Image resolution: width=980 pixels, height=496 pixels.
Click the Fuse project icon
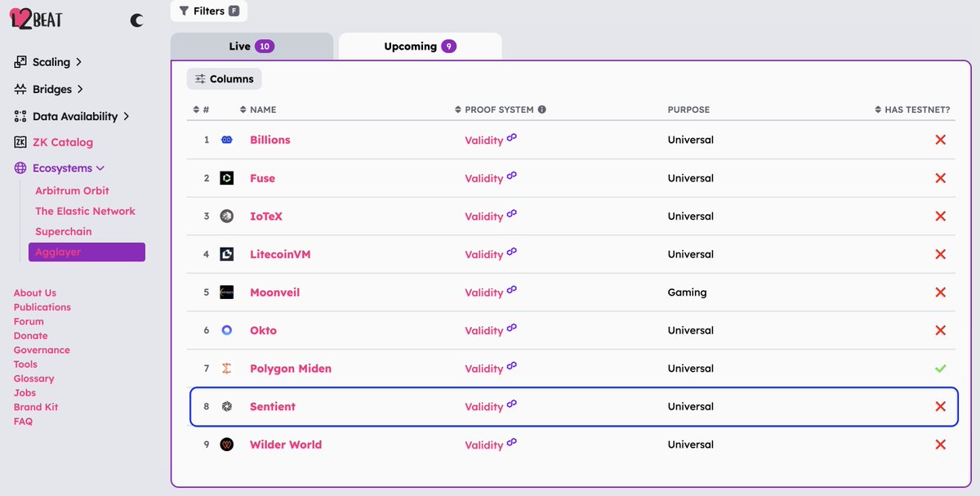tap(227, 178)
